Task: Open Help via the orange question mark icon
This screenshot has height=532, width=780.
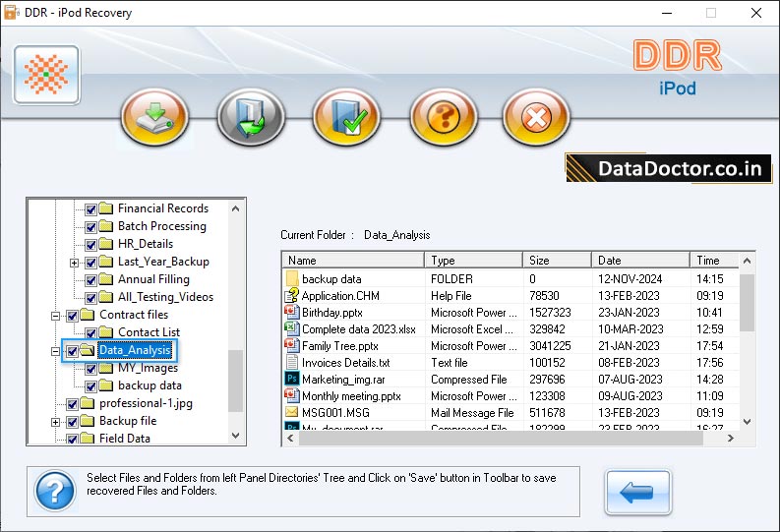Action: (444, 117)
